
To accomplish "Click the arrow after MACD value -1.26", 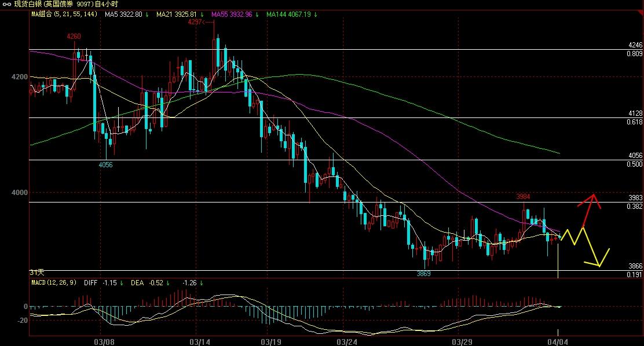I will [200, 283].
